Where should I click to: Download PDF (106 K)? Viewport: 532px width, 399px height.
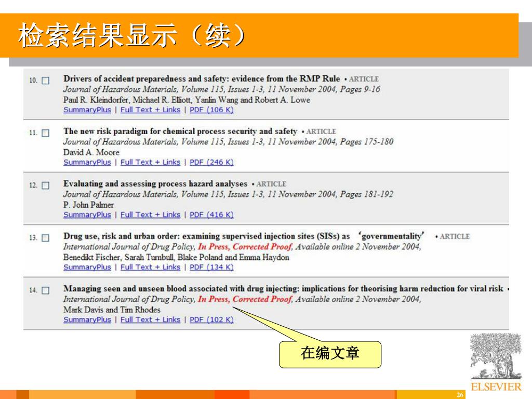211,110
